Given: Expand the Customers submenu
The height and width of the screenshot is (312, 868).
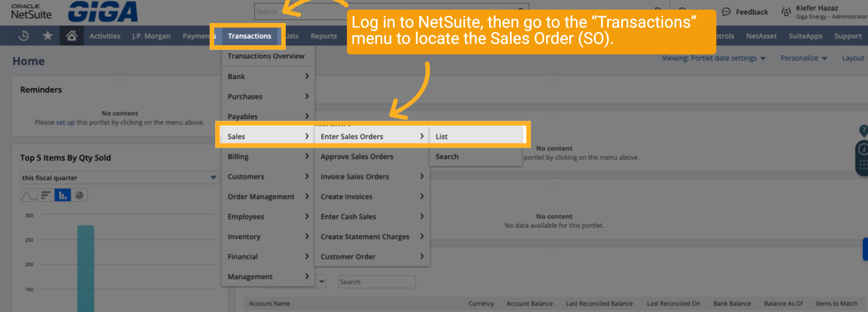Looking at the screenshot, I should 268,177.
